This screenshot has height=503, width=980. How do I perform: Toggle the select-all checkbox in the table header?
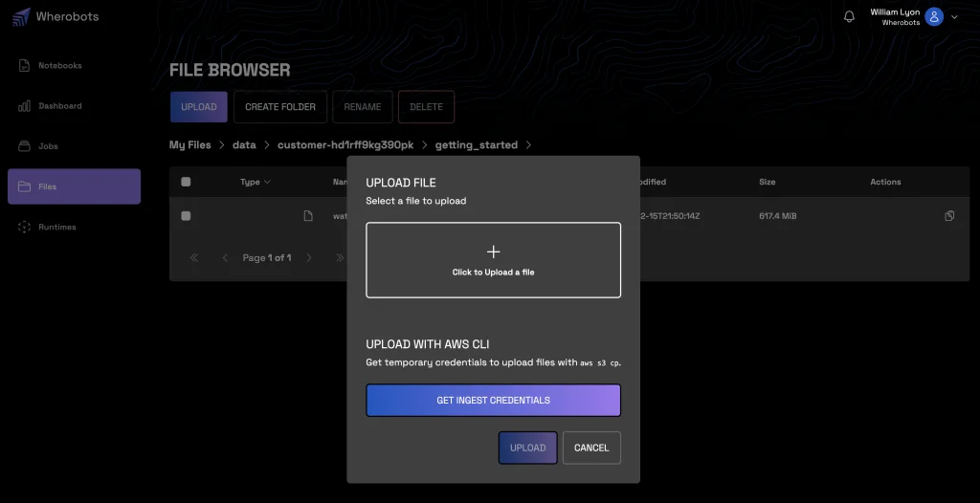point(186,182)
